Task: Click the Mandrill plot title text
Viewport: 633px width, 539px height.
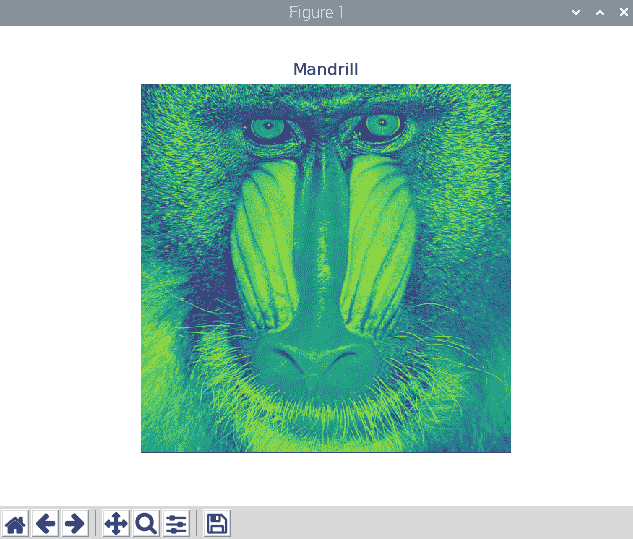Action: (x=325, y=69)
